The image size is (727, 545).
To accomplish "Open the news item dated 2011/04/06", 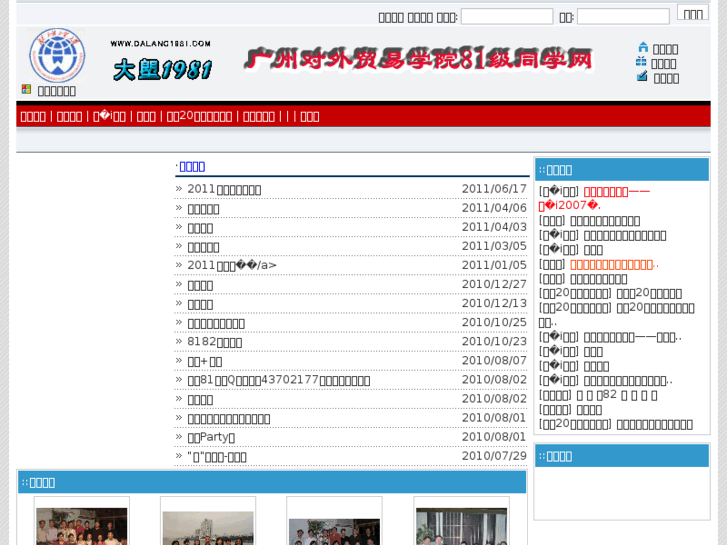I will tap(203, 209).
